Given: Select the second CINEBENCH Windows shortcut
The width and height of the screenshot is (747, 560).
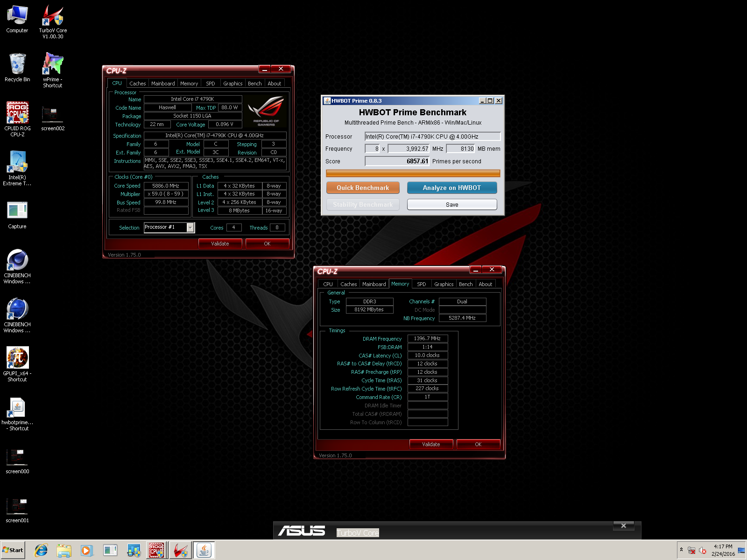Looking at the screenshot, I should pos(17,315).
